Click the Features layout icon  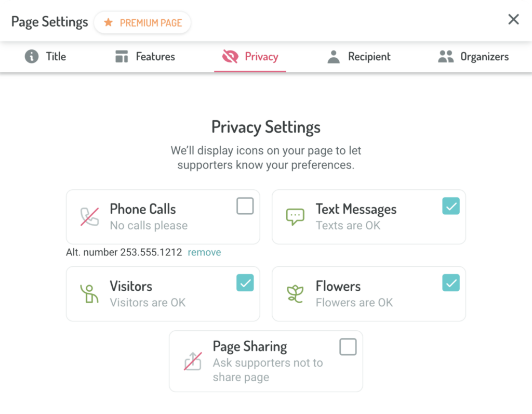(x=122, y=56)
